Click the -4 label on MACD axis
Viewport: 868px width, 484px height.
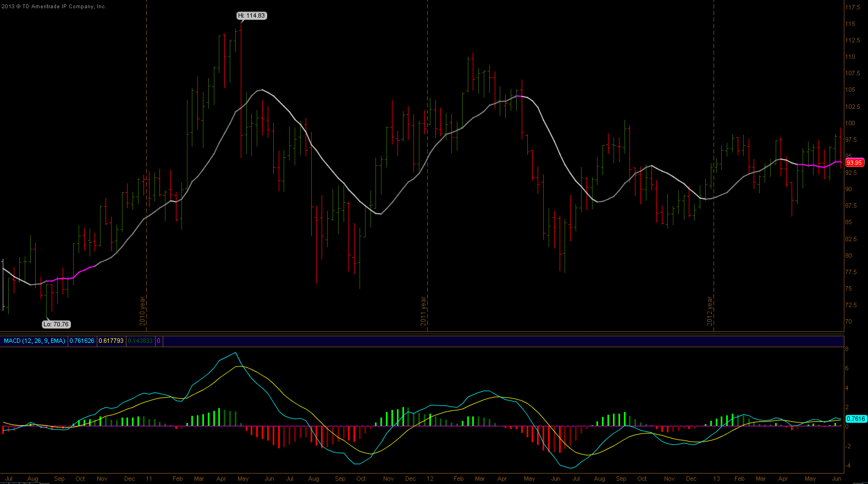coord(848,465)
